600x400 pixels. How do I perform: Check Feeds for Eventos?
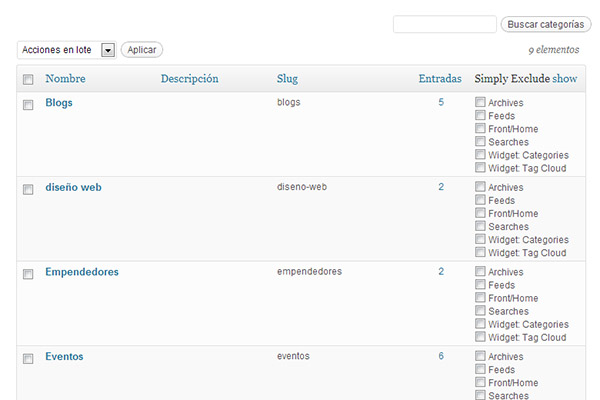pos(480,369)
